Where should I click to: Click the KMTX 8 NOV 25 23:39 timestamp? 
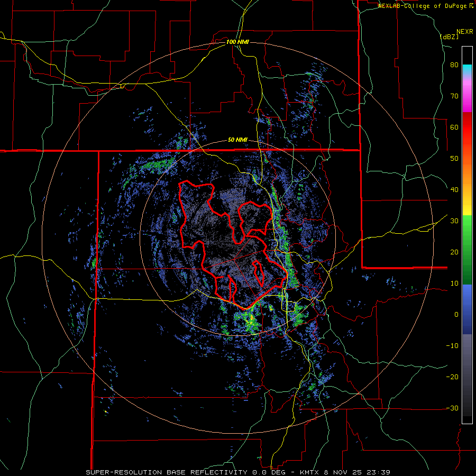pyautogui.click(x=345, y=472)
